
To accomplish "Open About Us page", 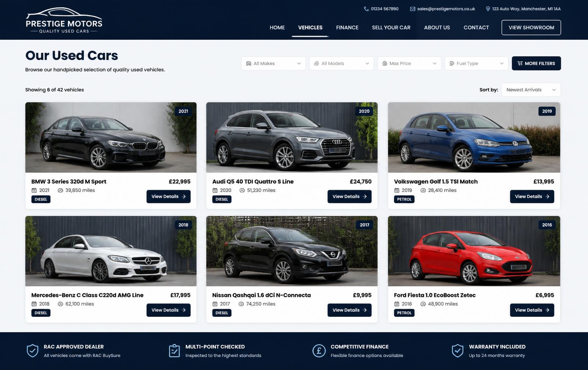I will tap(437, 28).
